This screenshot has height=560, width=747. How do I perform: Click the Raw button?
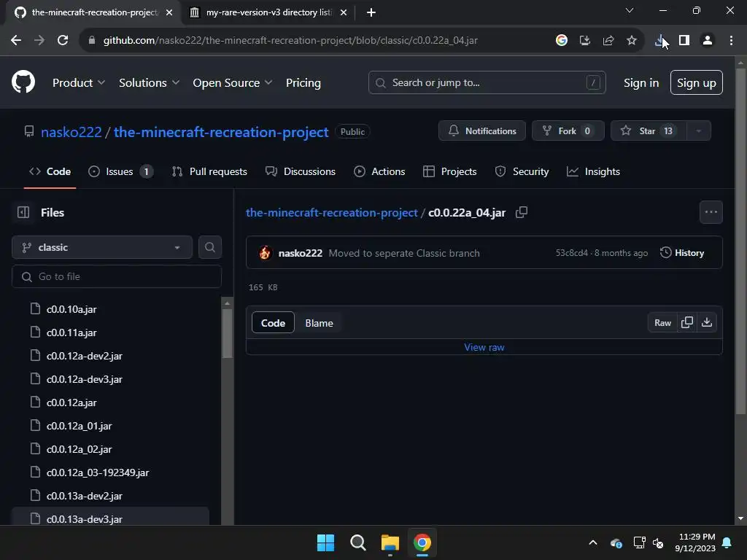click(x=662, y=323)
